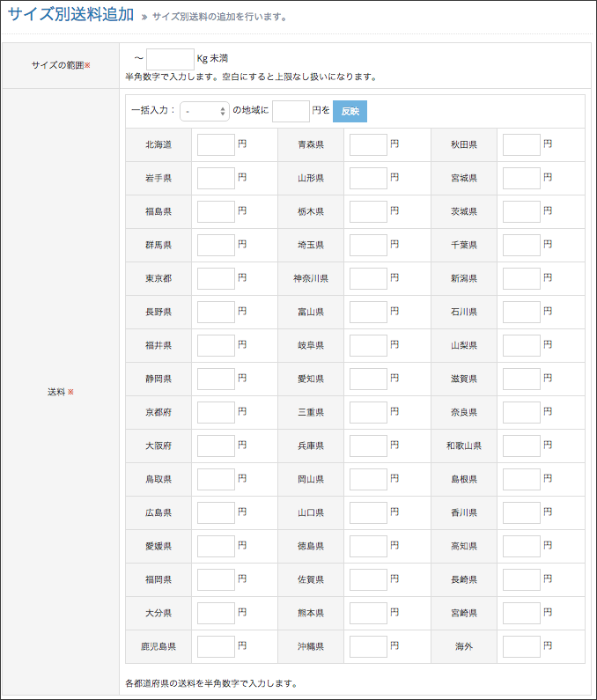
Task: Select the 広島県 fee input box
Action: pos(216,513)
